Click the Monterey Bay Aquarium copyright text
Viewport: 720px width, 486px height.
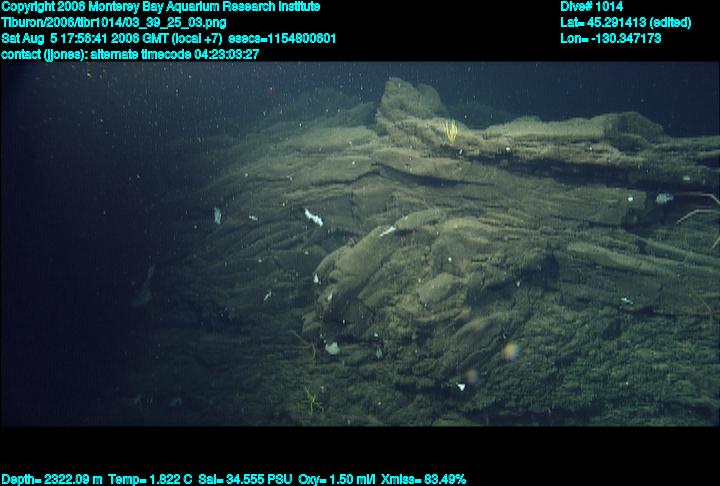point(160,7)
